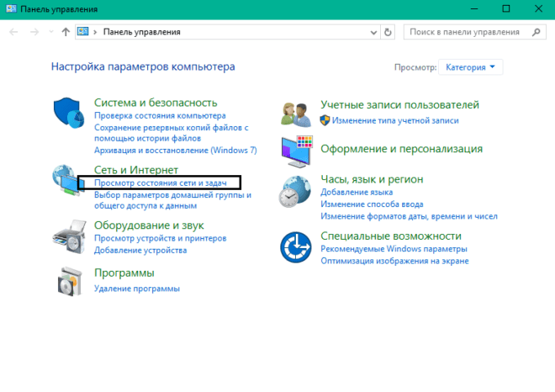Click the Control Panel icon in the title bar
This screenshot has height=392, width=555.
[x=11, y=8]
